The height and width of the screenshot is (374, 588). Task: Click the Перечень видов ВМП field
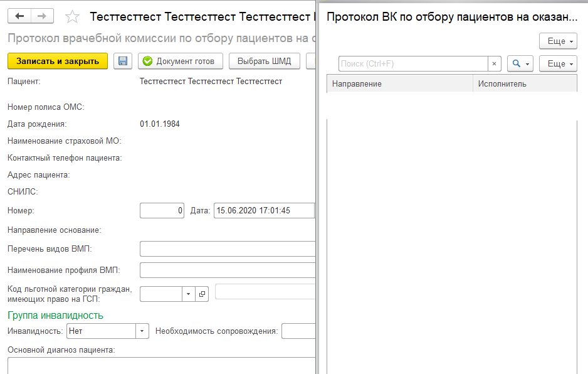click(227, 249)
